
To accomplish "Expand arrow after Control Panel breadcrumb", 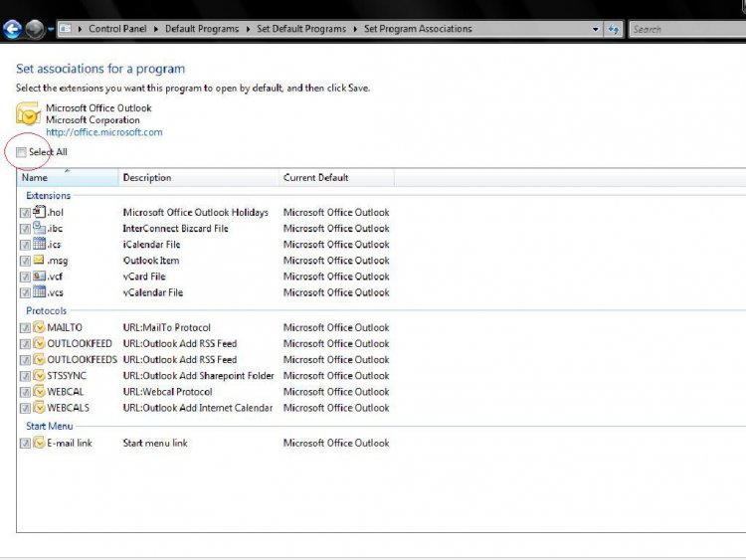I will tap(155, 29).
